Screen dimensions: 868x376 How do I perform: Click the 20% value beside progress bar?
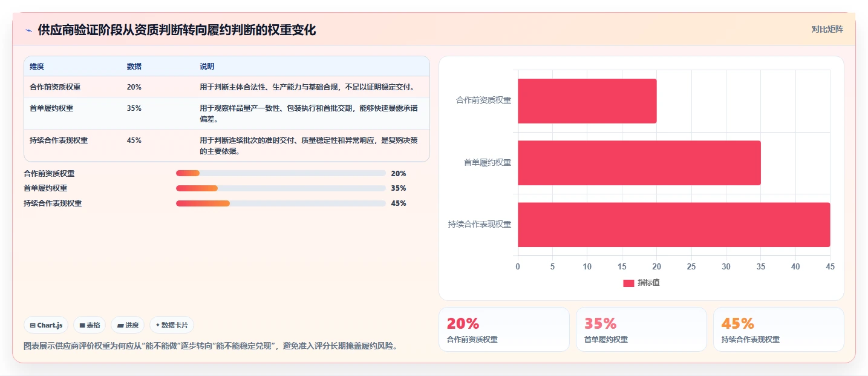point(399,173)
